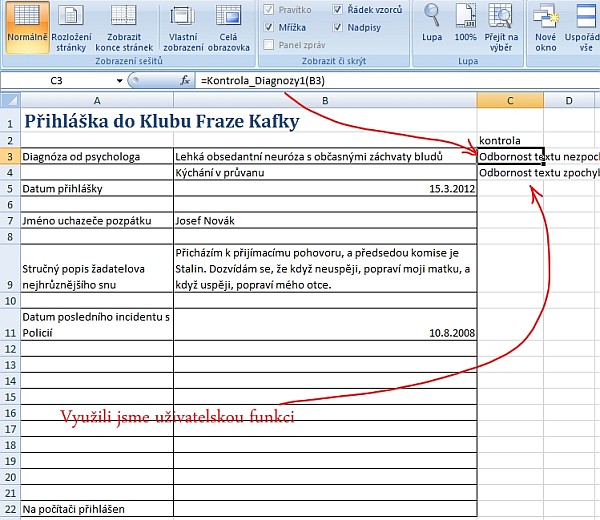Select date cell 10.8.2008

325,325
